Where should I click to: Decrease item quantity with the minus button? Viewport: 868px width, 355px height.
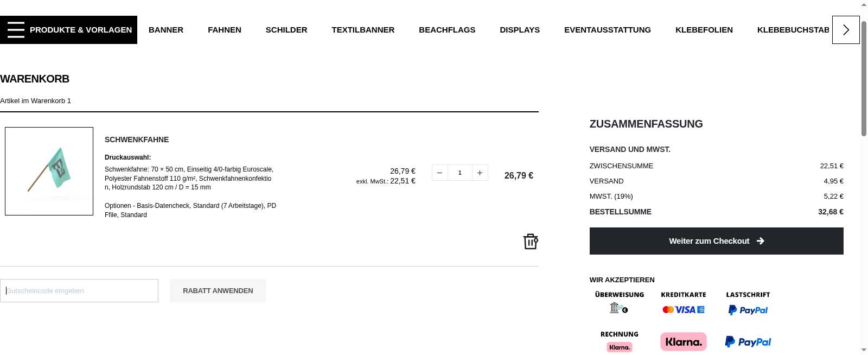click(439, 172)
